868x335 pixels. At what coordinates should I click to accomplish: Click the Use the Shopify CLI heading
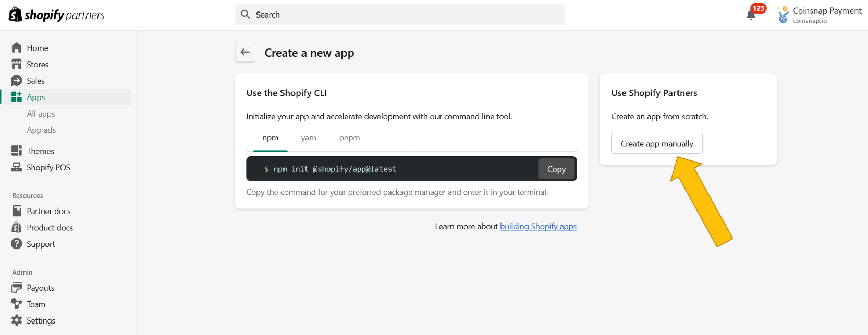click(287, 93)
